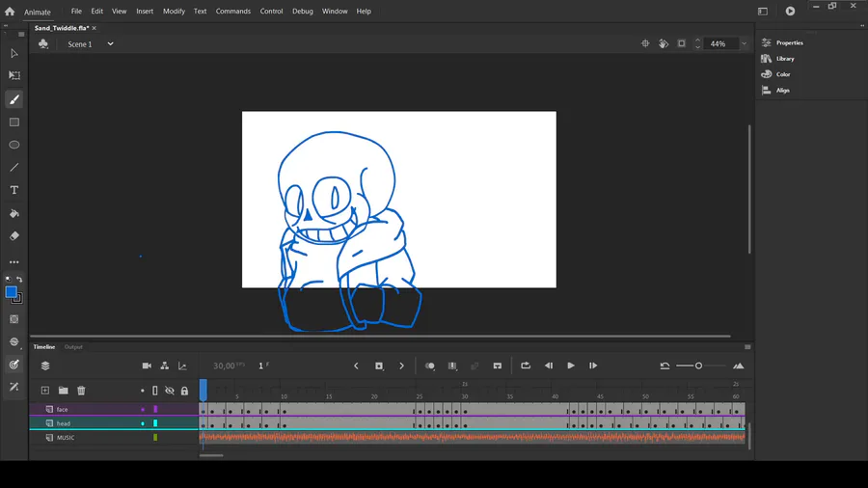Image resolution: width=868 pixels, height=488 pixels.
Task: Select the Text tool
Action: pos(14,190)
